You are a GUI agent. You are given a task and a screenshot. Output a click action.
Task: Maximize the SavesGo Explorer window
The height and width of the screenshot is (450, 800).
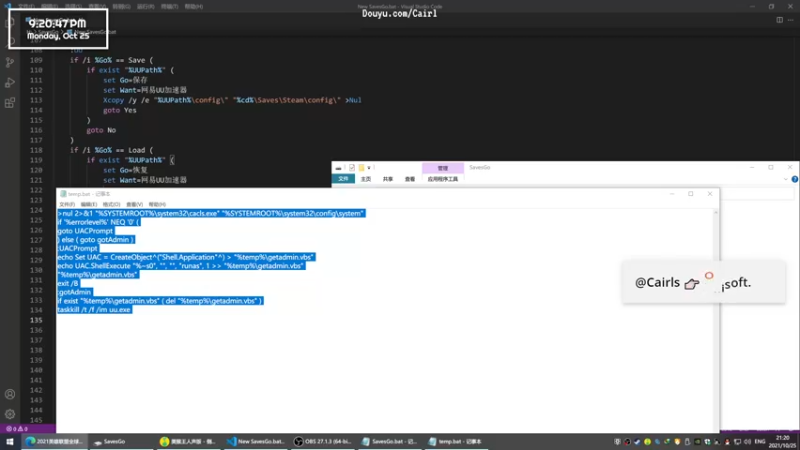point(771,167)
